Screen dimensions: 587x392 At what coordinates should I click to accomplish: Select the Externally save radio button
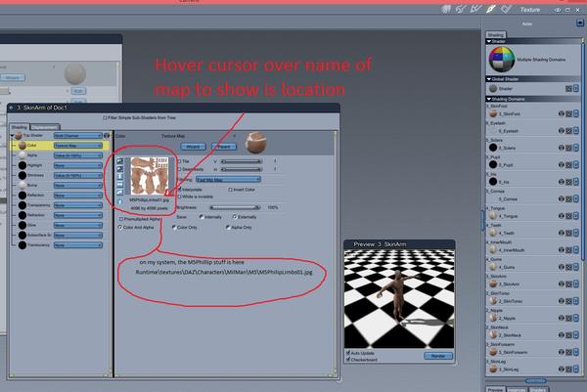coord(235,217)
